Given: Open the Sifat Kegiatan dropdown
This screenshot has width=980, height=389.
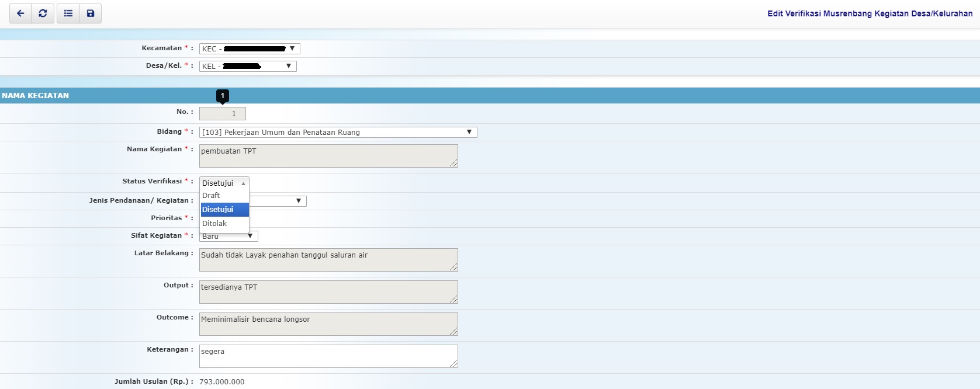Looking at the screenshot, I should tap(228, 237).
